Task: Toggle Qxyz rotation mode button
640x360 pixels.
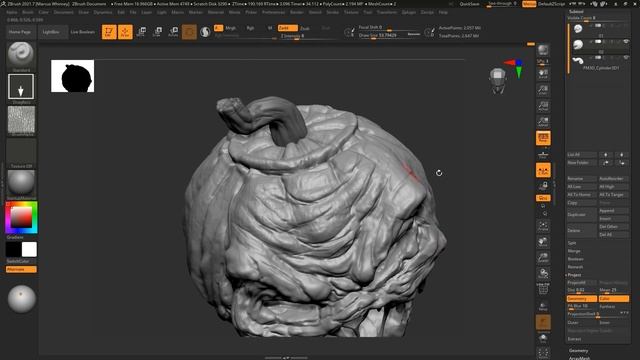Action: point(543,198)
